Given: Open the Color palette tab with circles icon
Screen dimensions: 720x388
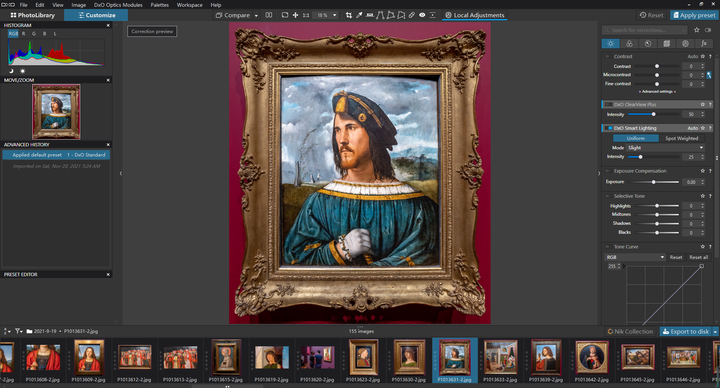Looking at the screenshot, I should tap(629, 44).
